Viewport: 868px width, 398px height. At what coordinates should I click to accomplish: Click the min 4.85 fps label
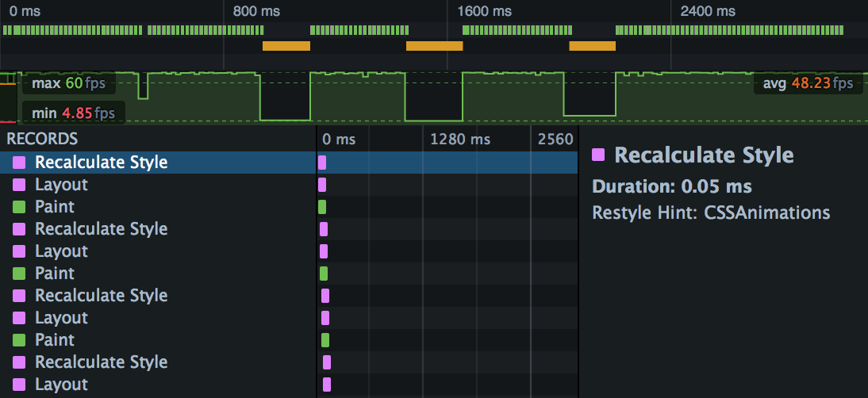click(x=74, y=113)
